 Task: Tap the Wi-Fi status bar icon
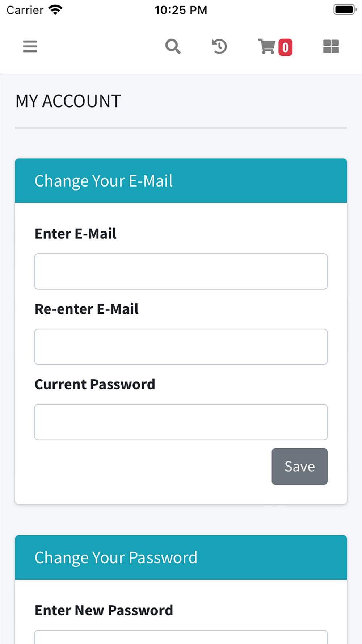55,10
